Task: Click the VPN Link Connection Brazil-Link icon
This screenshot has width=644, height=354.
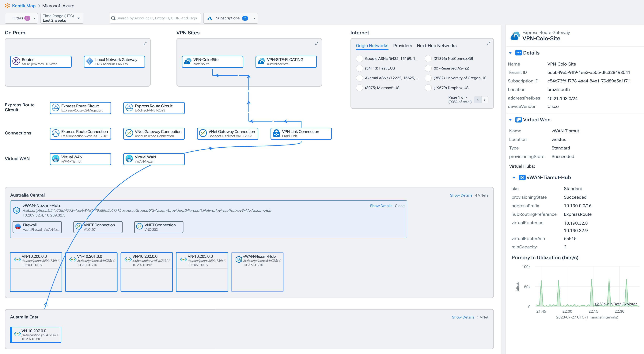Action: [x=276, y=134]
